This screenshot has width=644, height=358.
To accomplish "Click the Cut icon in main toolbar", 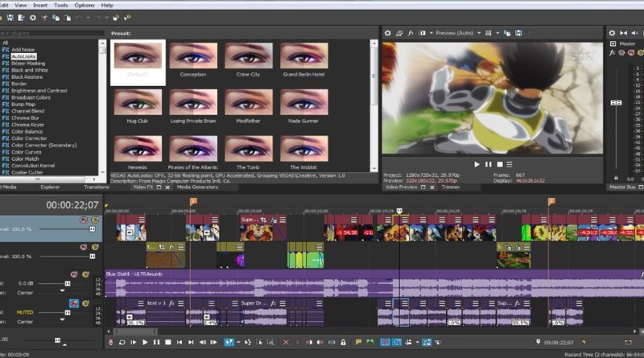I will [x=44, y=18].
